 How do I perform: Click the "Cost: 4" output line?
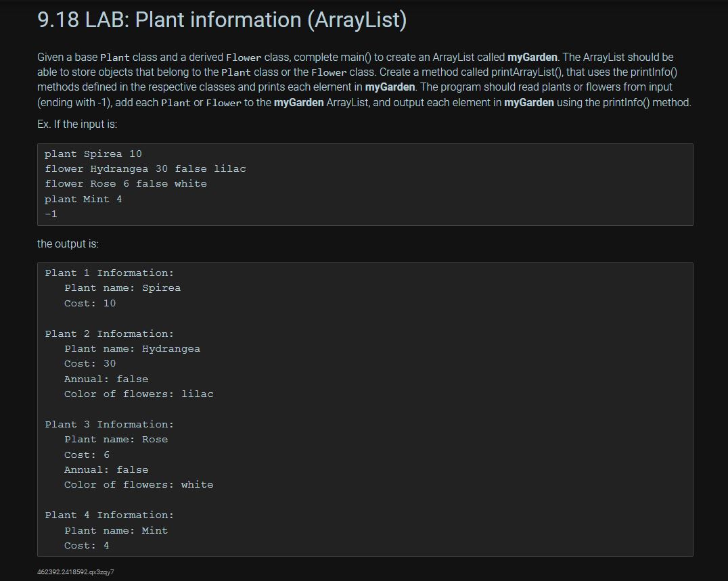(85, 545)
